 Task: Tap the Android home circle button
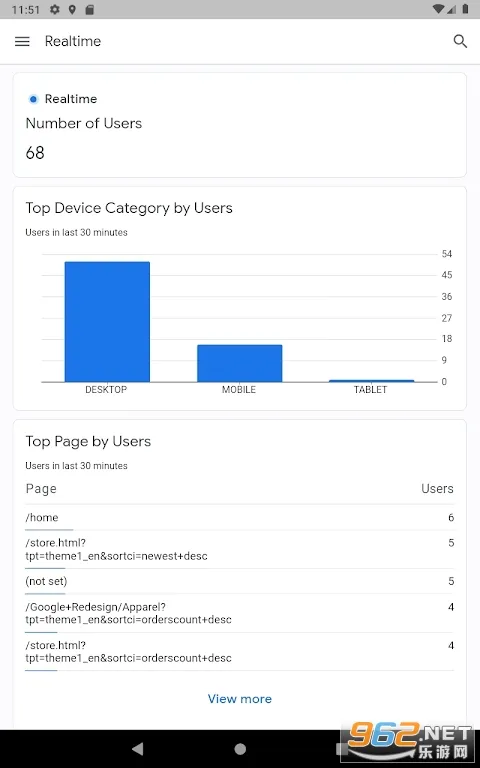coord(240,748)
